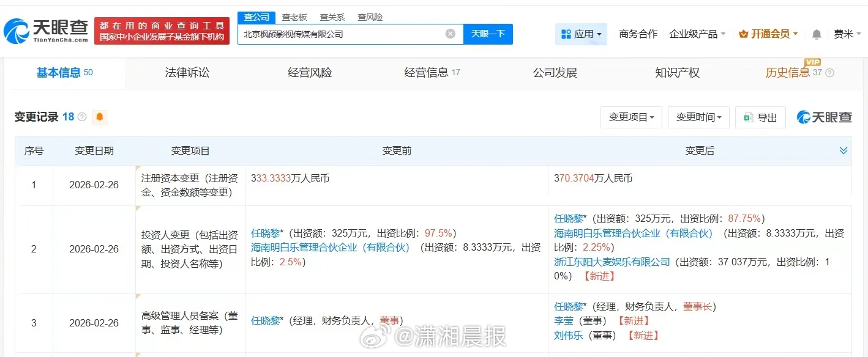Switch to the 法律诉讼 tab
This screenshot has height=357, width=868.
click(x=187, y=73)
